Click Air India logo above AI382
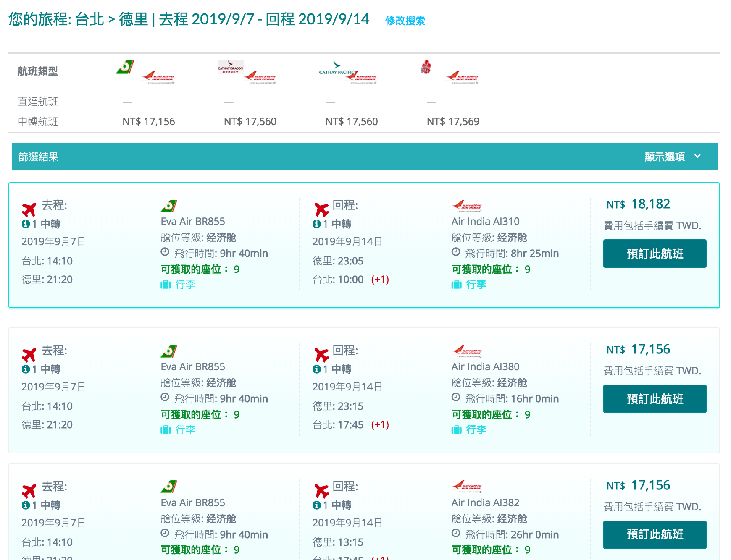 click(467, 487)
